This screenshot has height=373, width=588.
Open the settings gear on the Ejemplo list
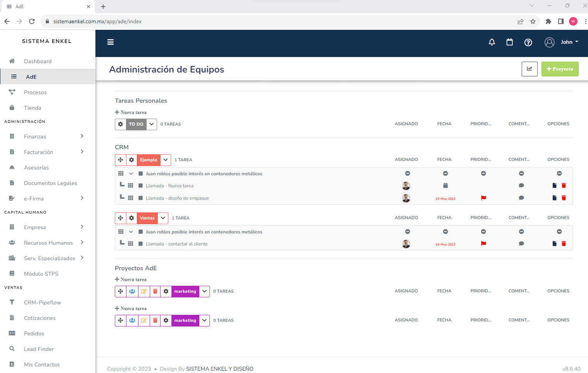coord(131,160)
